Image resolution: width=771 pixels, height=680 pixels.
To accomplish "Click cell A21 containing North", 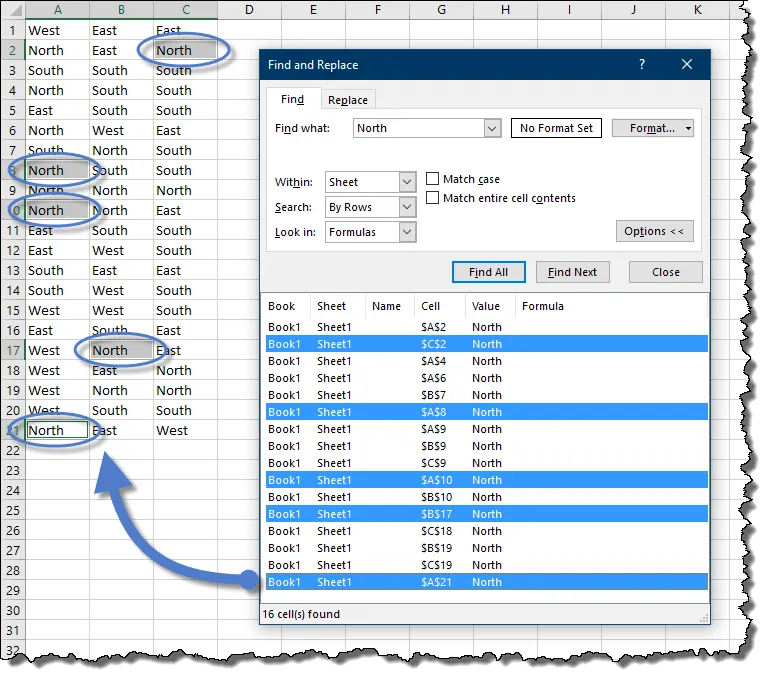I will [x=58, y=430].
